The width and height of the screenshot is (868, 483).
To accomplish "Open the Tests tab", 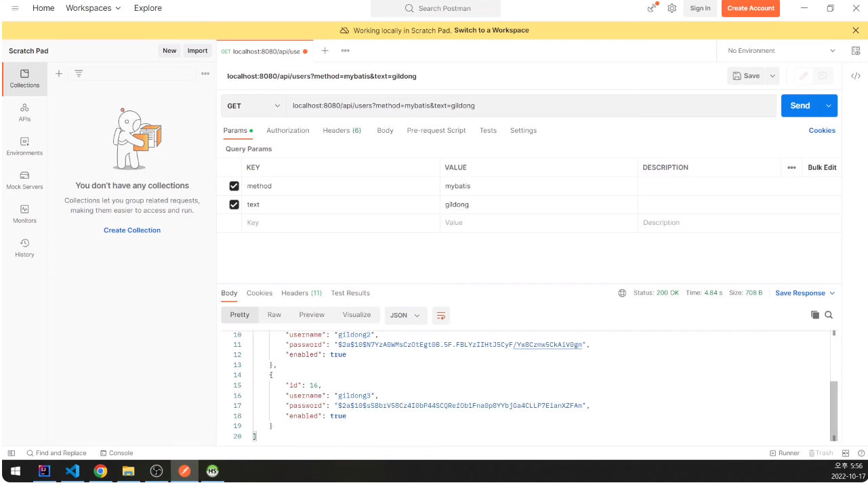I will click(488, 131).
